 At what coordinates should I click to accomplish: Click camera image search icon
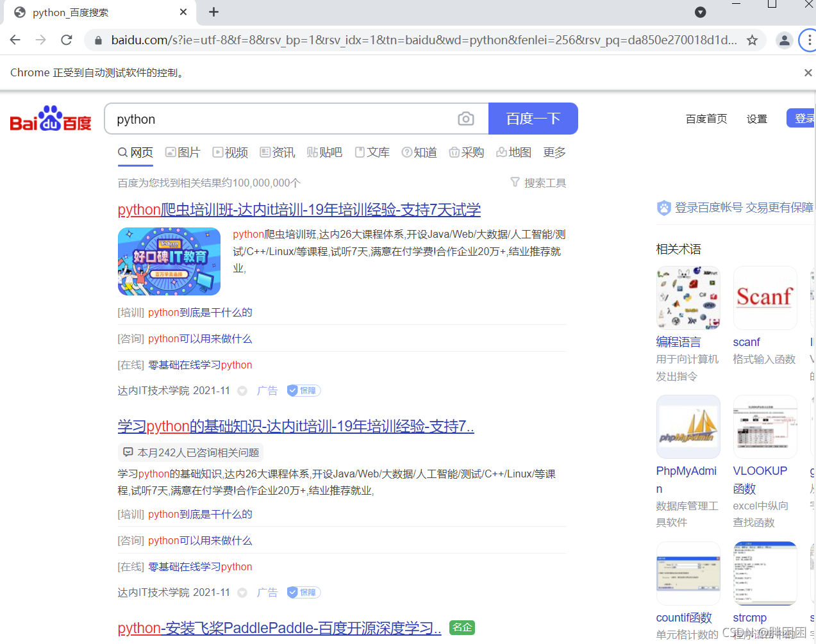pos(466,119)
